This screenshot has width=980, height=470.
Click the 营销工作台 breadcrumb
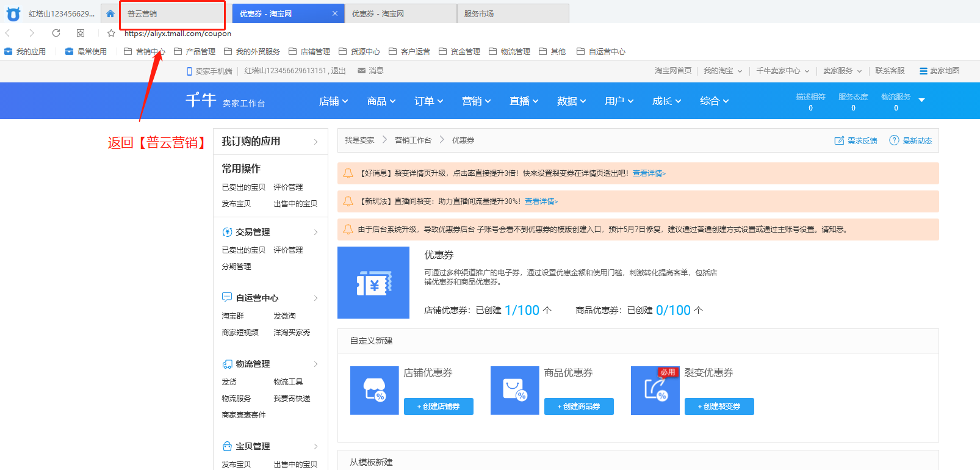(413, 140)
